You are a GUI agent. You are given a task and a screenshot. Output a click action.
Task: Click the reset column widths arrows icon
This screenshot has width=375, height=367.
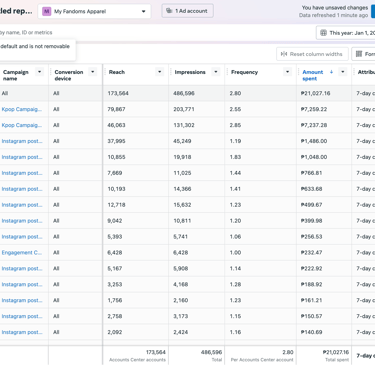(x=284, y=54)
